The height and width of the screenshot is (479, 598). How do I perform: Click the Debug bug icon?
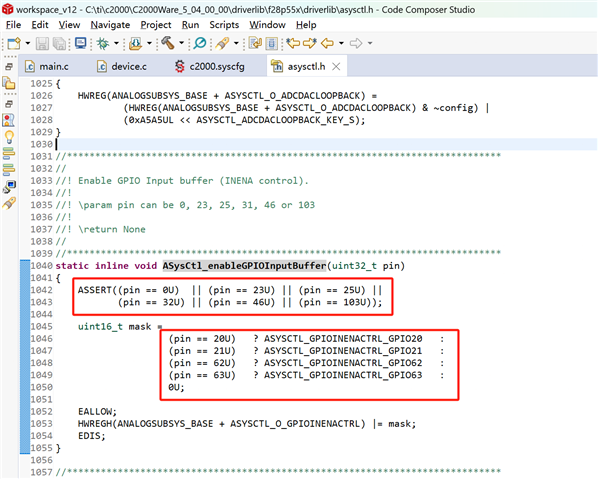(103, 43)
